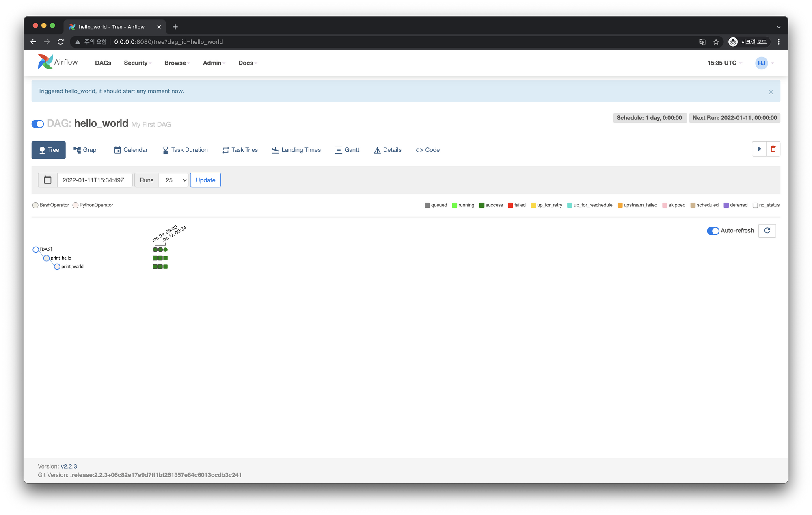
Task: Open the Gantt chart view
Action: 347,150
